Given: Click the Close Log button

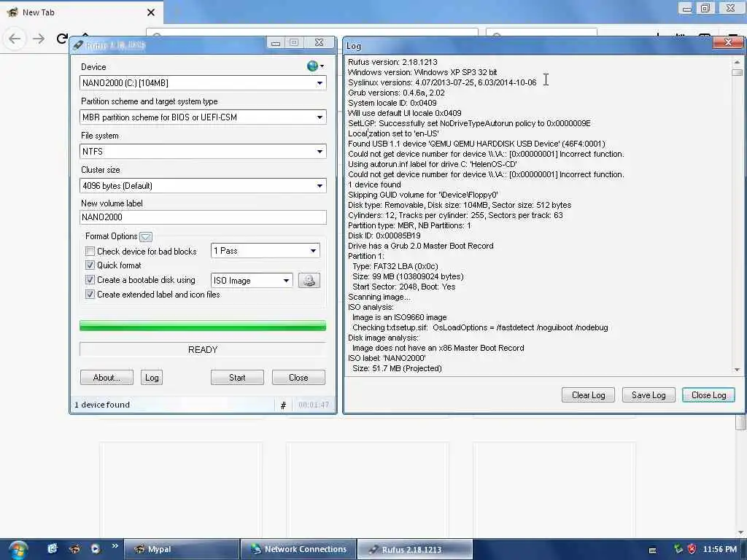Looking at the screenshot, I should (x=708, y=395).
